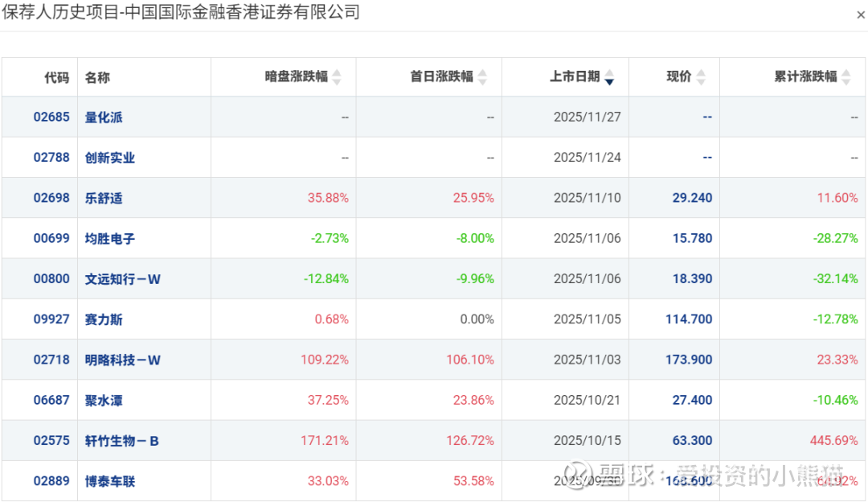868x502 pixels.
Task: Select listing date 2025/11/10
Action: click(588, 198)
